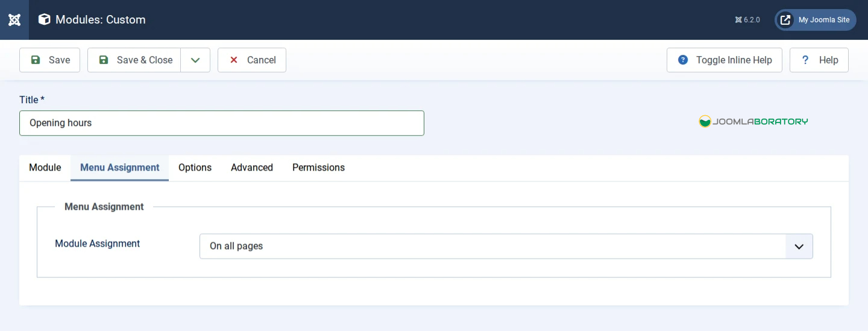The image size is (868, 331).
Task: Open the Options tab
Action: (195, 168)
